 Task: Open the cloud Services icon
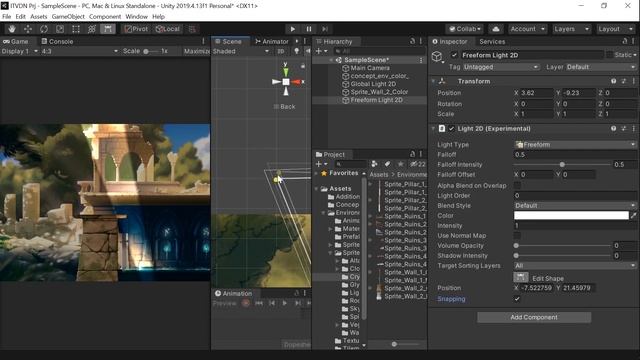point(496,29)
